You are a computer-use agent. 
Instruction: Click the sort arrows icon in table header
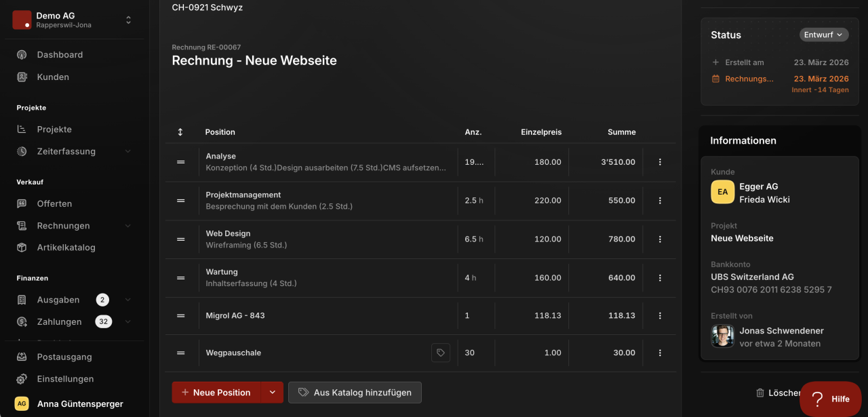(x=180, y=132)
